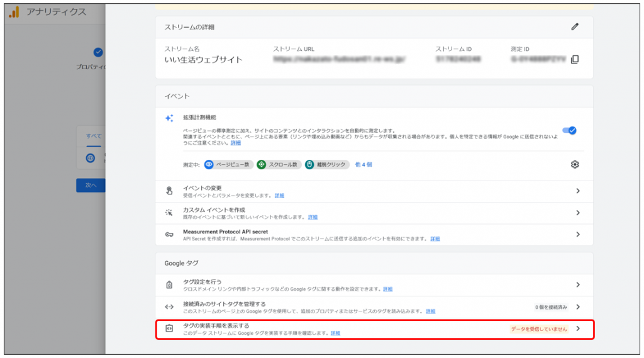Click the pencil edit icon for stream details

pyautogui.click(x=574, y=27)
